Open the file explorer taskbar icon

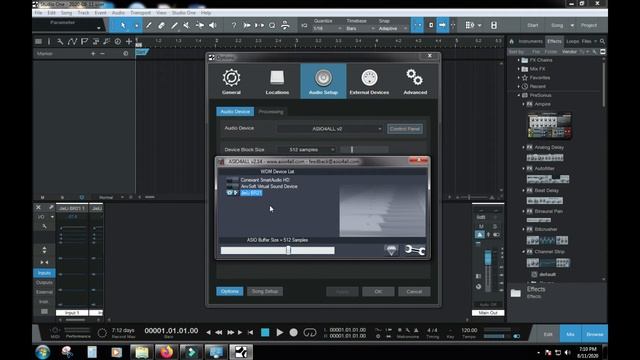point(141,352)
